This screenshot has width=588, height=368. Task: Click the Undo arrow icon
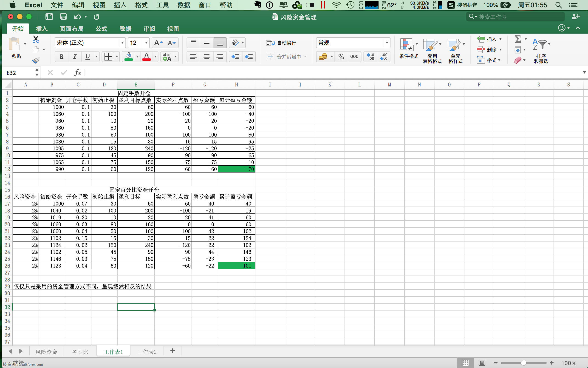point(77,17)
